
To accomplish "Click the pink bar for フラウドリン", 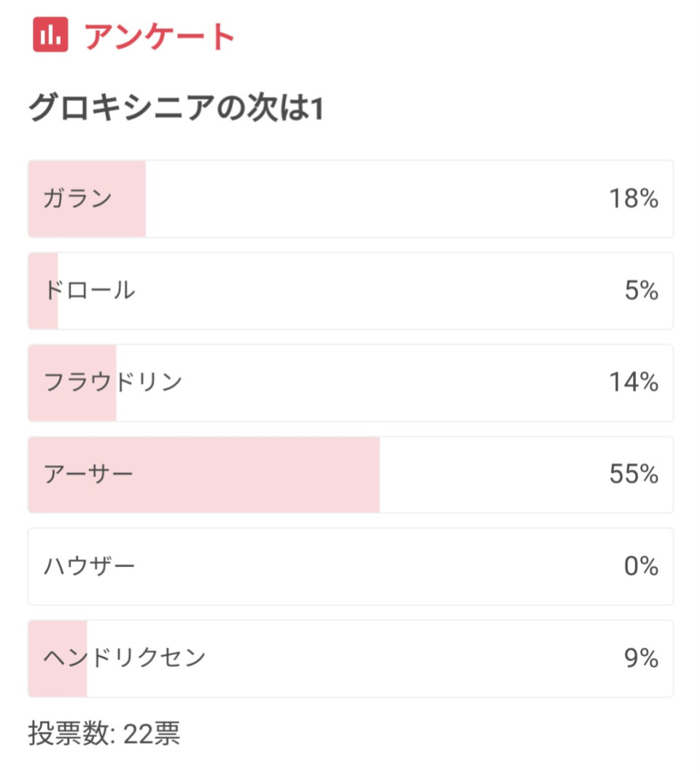I will point(72,383).
